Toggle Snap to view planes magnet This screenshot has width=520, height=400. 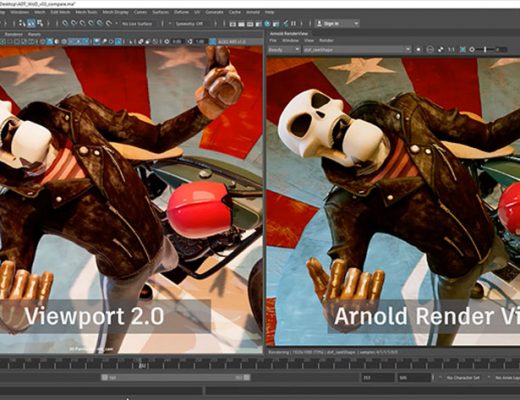click(x=100, y=23)
